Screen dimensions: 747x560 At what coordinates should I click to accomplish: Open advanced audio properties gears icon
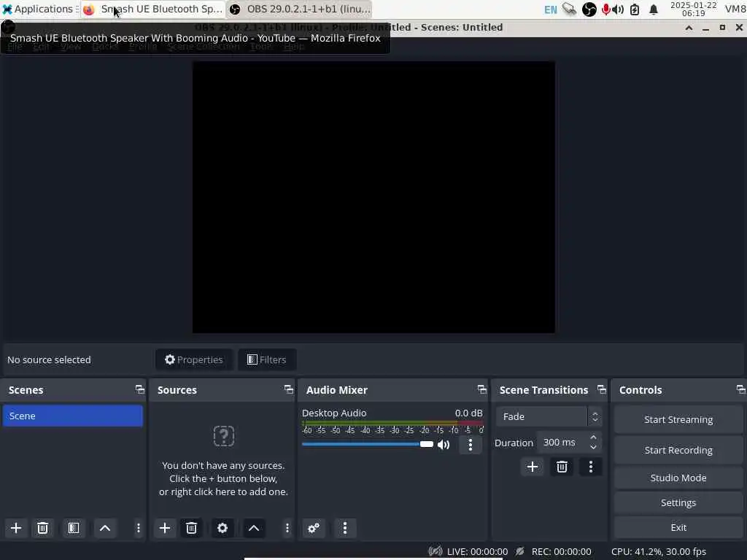tap(314, 528)
